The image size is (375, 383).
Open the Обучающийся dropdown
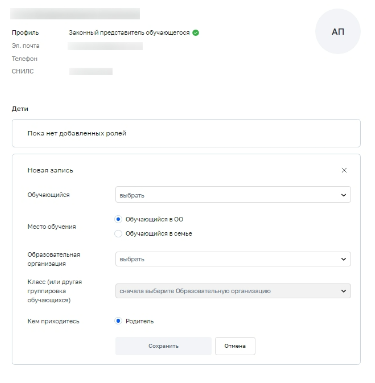pos(233,195)
